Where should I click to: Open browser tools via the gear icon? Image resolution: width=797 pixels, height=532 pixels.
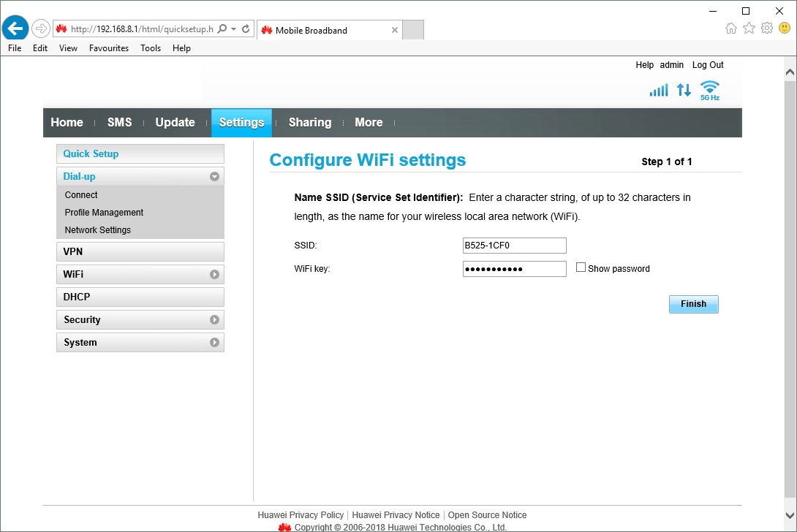tap(766, 28)
